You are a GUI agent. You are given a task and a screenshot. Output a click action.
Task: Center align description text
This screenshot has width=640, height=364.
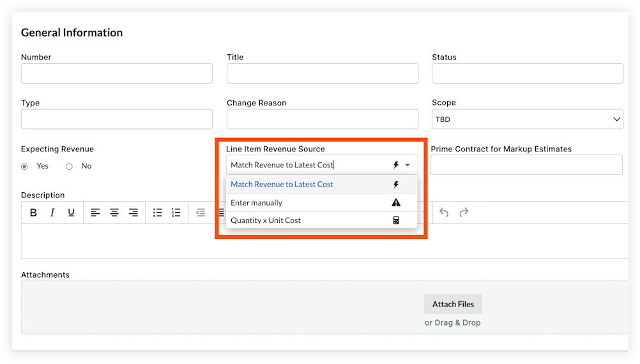[x=114, y=213]
